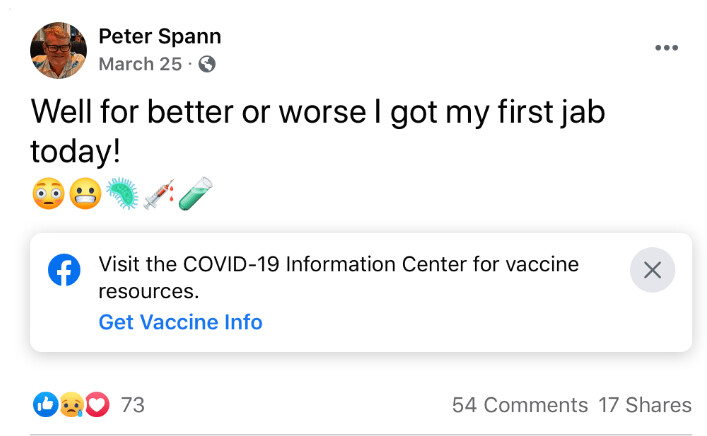The image size is (707, 436).
Task: Click the sad face reaction icon
Action: [x=71, y=405]
